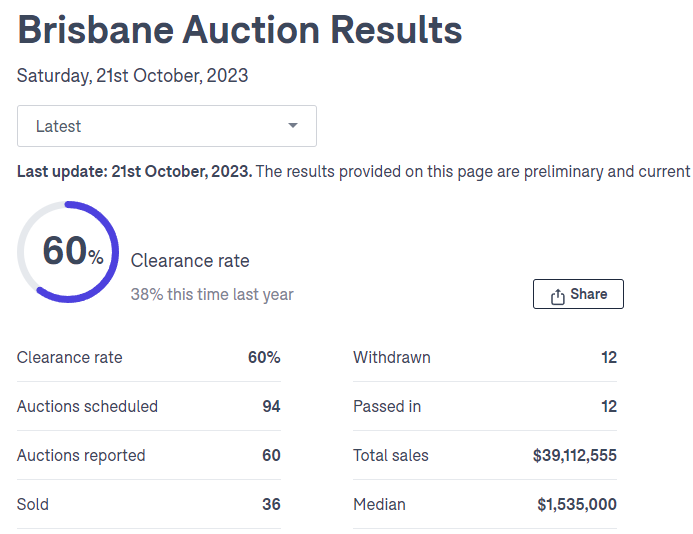Click the Withdrawn row label
The image size is (693, 534).
tap(392, 357)
